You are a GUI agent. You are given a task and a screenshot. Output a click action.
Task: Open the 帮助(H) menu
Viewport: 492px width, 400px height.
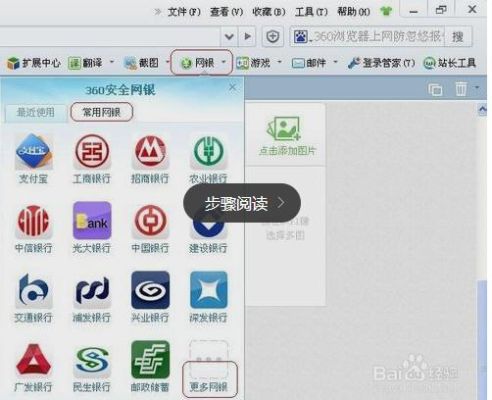coord(354,12)
